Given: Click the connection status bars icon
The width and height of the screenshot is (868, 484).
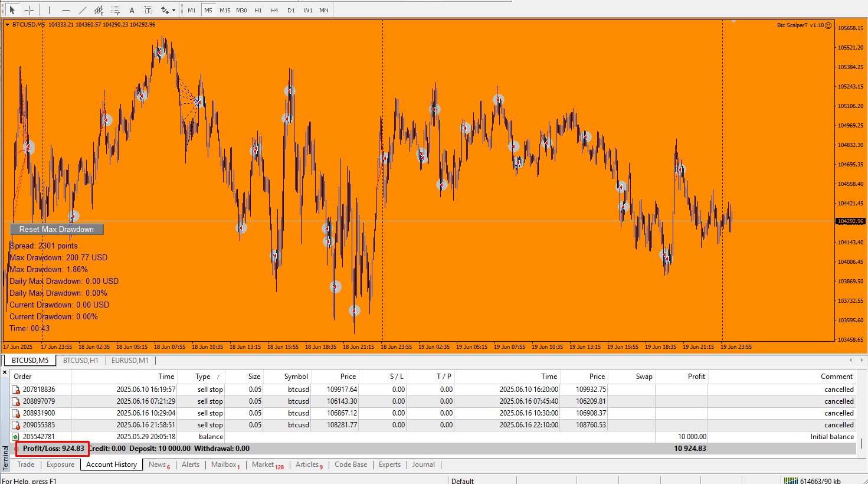Looking at the screenshot, I should click(791, 480).
